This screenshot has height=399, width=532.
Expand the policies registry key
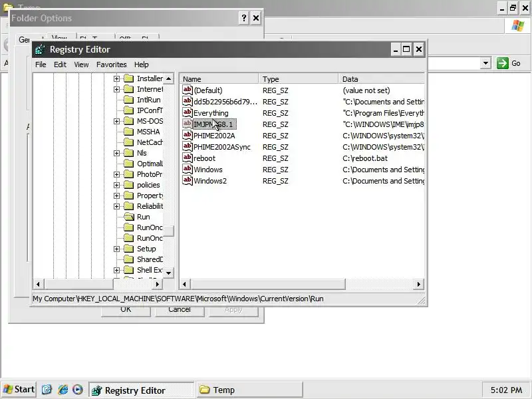117,185
